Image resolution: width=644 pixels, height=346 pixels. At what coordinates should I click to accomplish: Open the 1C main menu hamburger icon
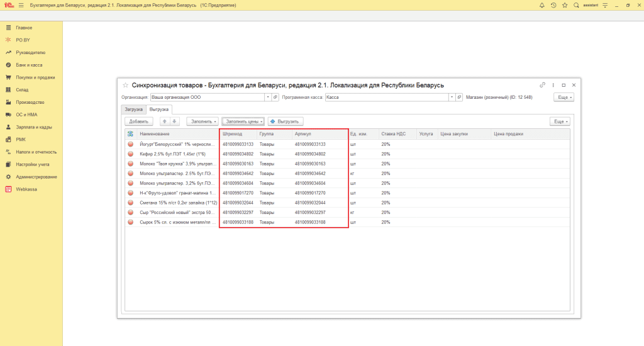click(x=21, y=5)
